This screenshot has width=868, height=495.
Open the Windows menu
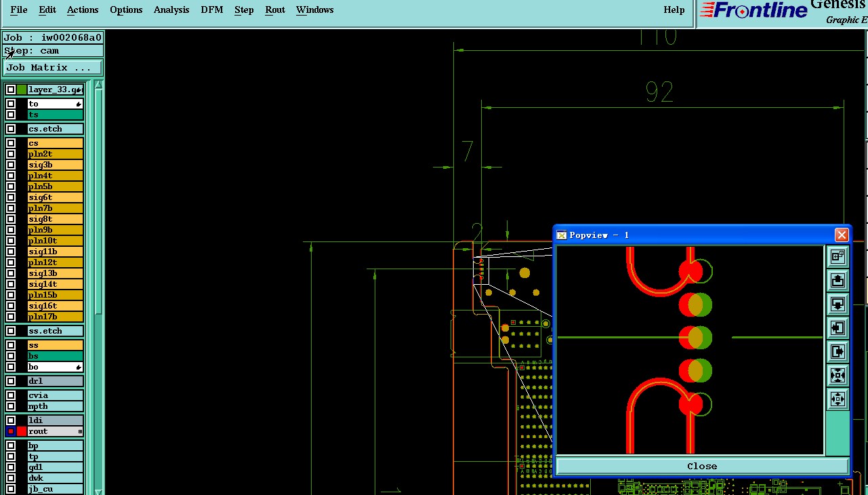(314, 9)
